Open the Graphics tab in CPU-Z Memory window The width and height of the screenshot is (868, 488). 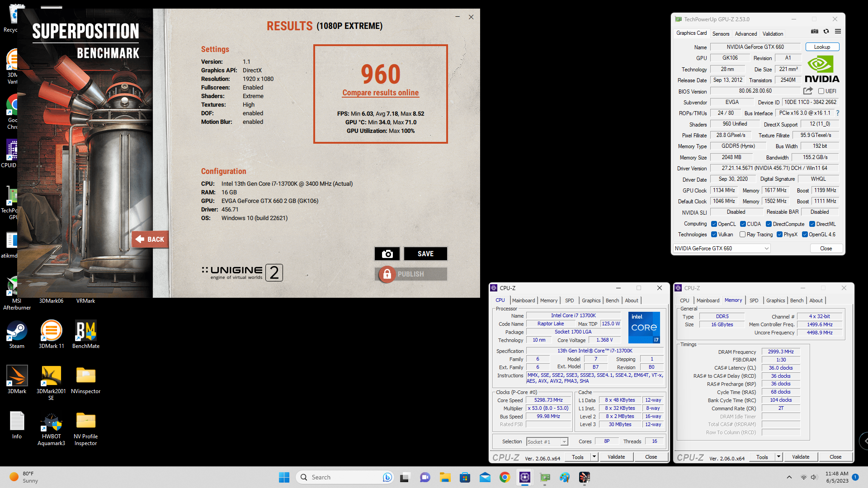click(775, 300)
